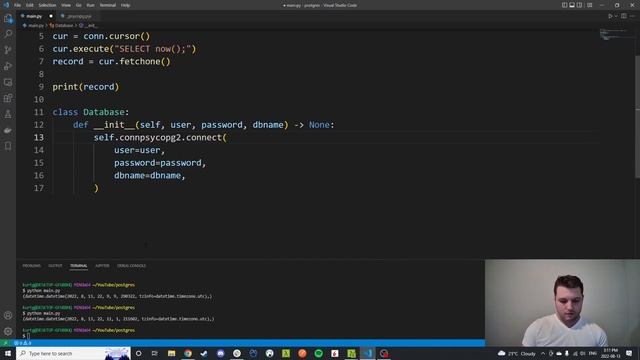The height and width of the screenshot is (360, 640).
Task: Open the Explorer view in activity bar
Action: [8, 18]
